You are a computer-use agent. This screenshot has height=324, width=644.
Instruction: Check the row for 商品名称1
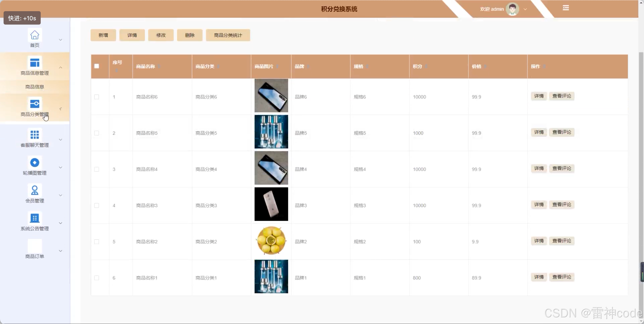97,278
